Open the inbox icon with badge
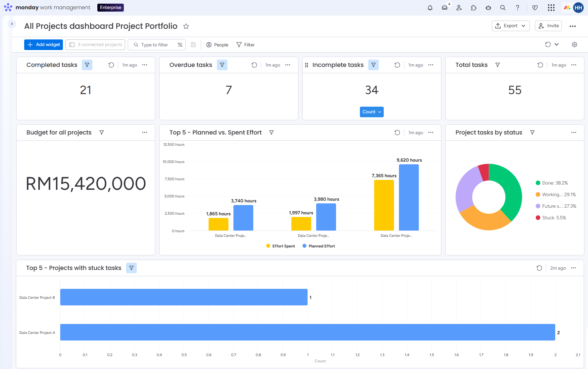Viewport: 588px width, 369px height. click(445, 8)
